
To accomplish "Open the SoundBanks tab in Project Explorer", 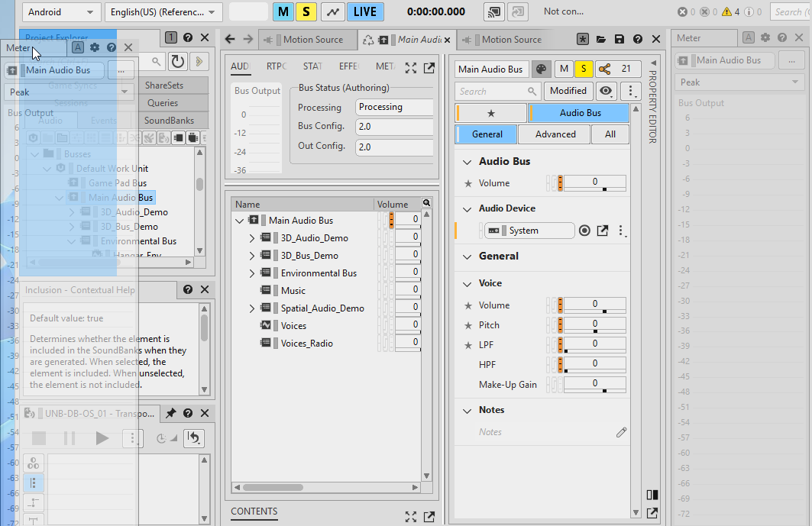I will [x=169, y=121].
